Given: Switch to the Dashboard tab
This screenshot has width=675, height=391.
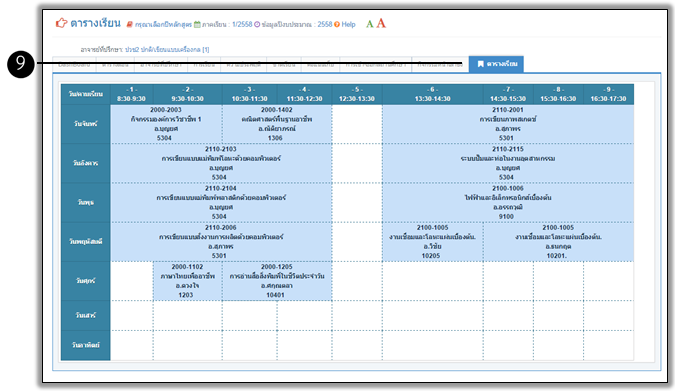Looking at the screenshot, I should 74,65.
